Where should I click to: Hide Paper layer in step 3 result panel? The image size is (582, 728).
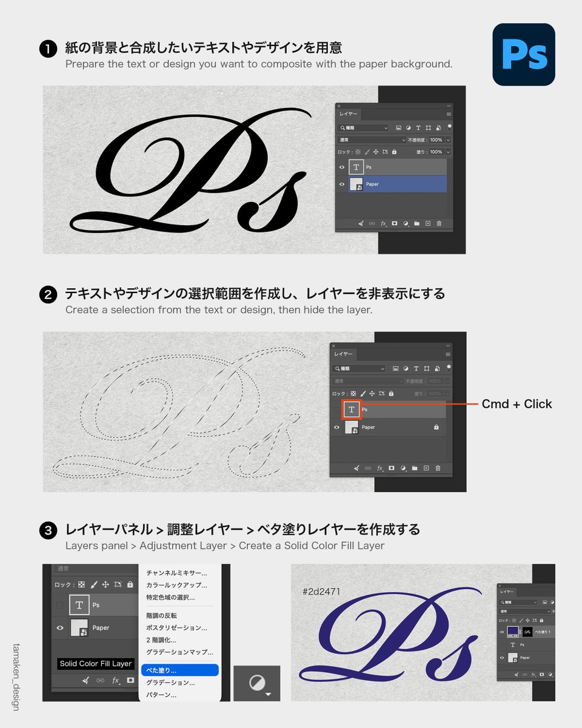502,658
